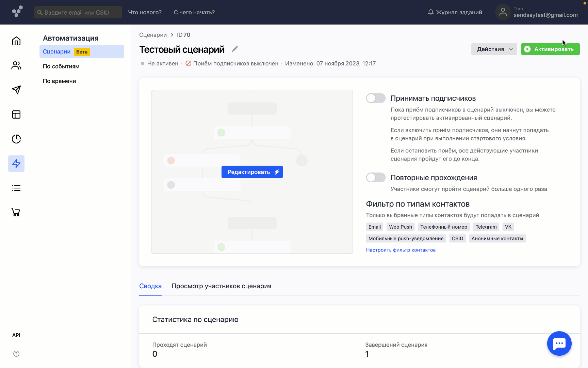The height and width of the screenshot is (368, 588).
Task: Open the shopping cart section icon
Action: (16, 212)
